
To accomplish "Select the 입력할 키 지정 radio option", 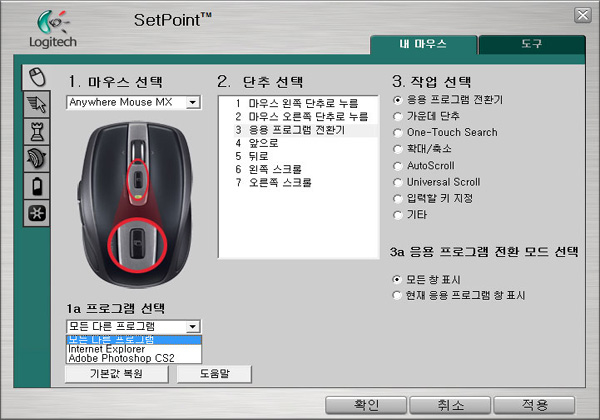I will 398,199.
